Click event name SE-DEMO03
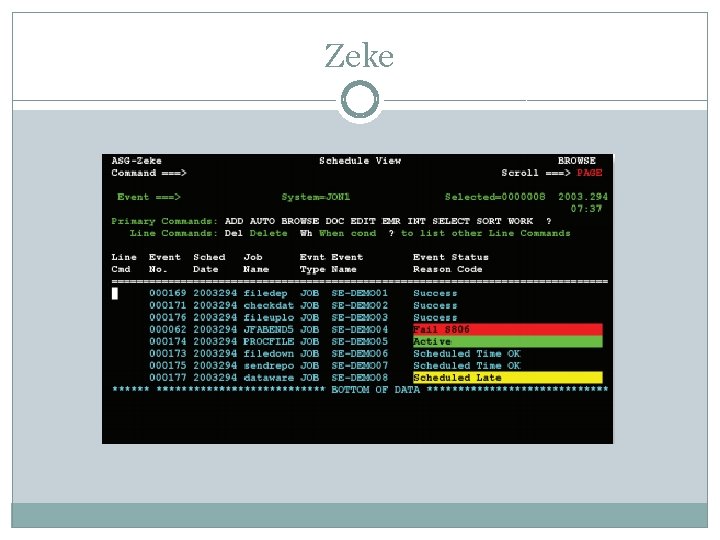Screen dimensions: 720x540 [x=360, y=317]
